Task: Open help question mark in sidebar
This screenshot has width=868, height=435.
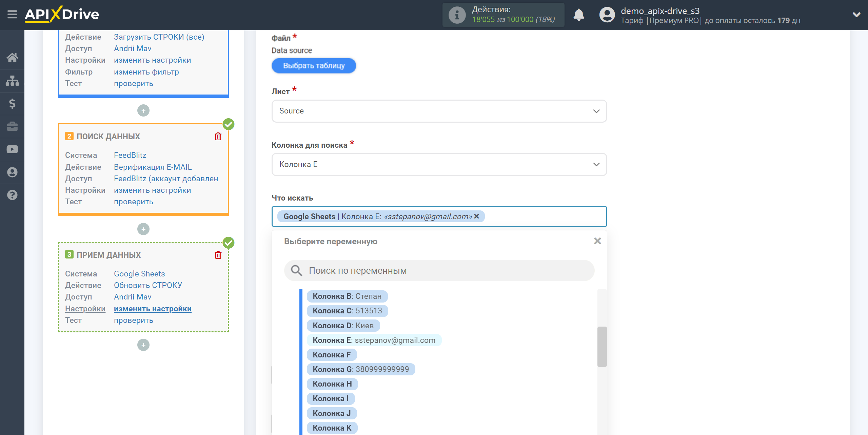Action: coord(12,195)
